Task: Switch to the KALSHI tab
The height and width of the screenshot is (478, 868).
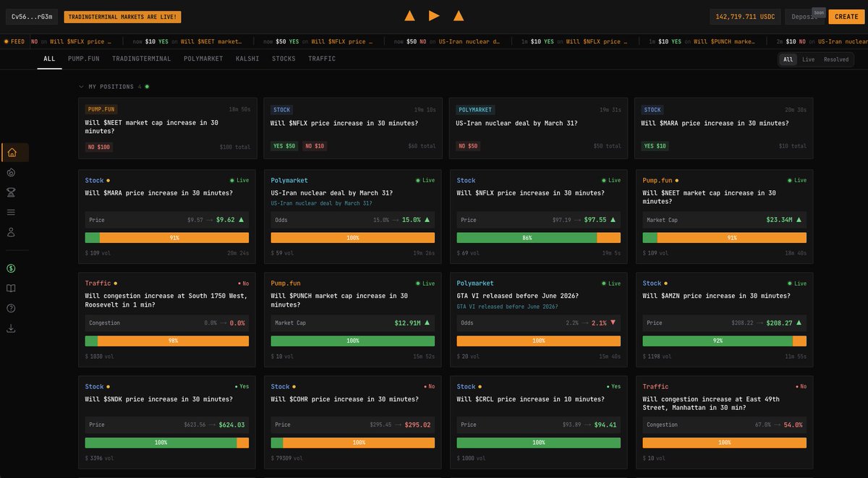Action: tap(247, 59)
